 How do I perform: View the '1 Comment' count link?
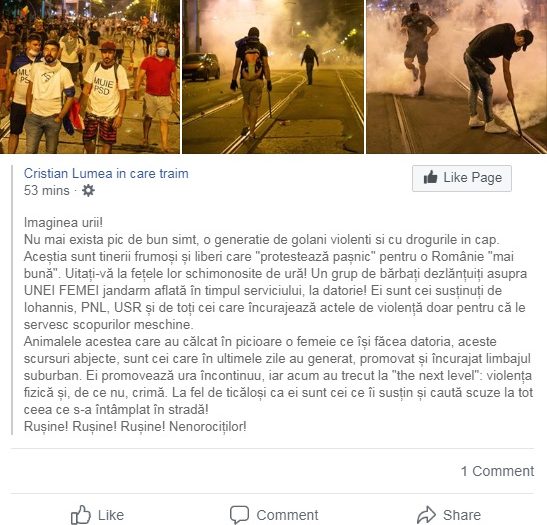(x=497, y=471)
